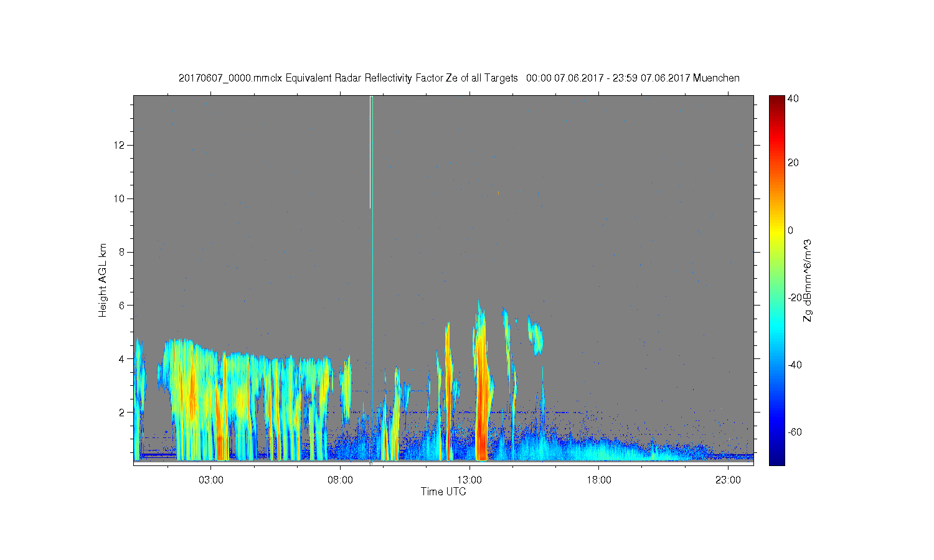Click the colorbar label -20
The width and height of the screenshot is (934, 560).
[x=795, y=297]
